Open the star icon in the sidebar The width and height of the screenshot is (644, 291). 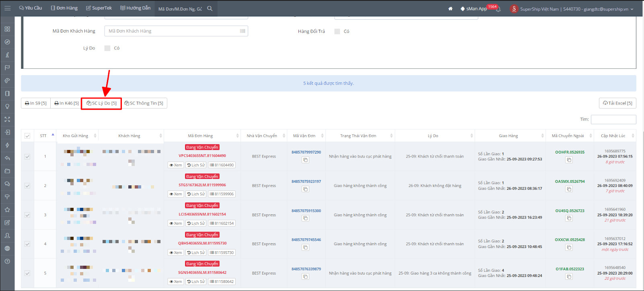click(x=7, y=209)
